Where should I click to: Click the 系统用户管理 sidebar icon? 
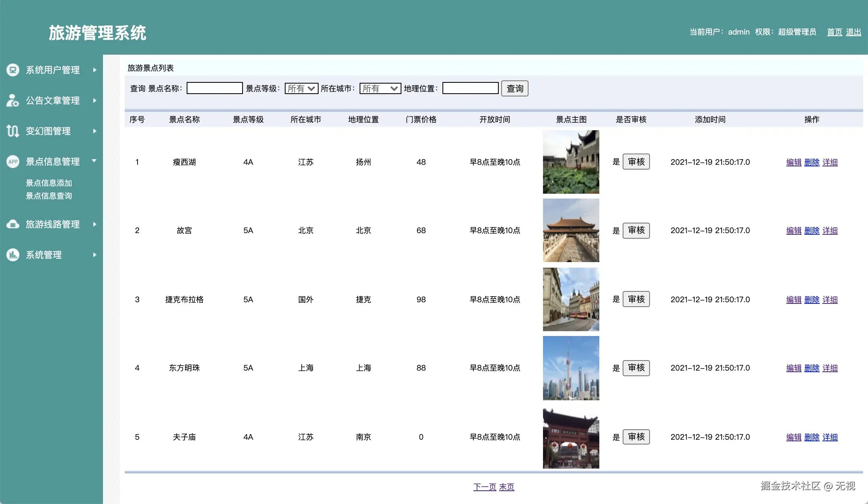pos(13,70)
